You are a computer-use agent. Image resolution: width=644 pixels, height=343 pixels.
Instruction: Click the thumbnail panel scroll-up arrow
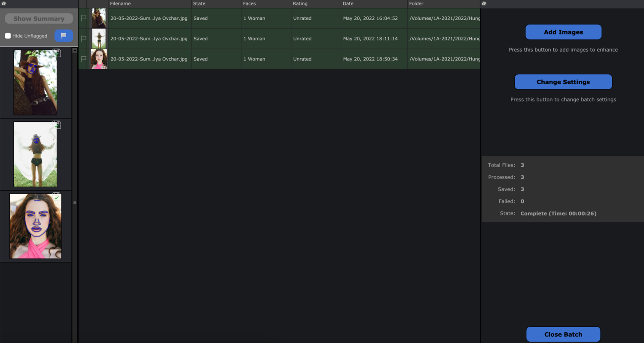75,51
